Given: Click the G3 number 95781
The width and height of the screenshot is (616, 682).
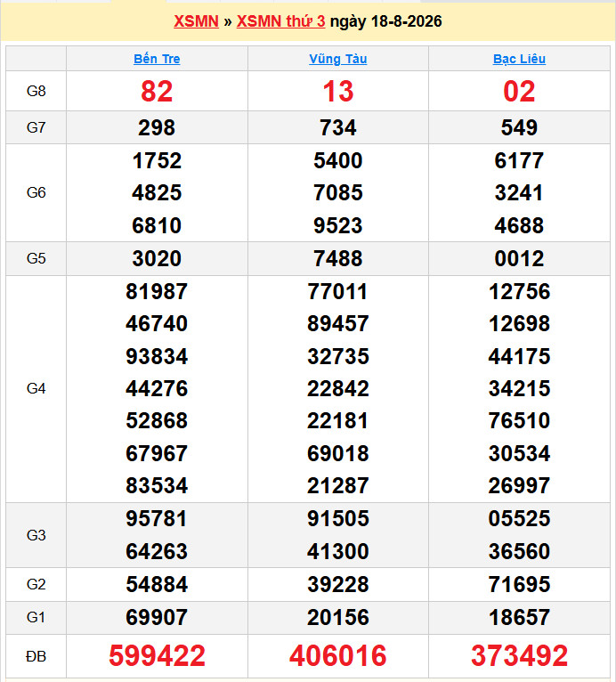Looking at the screenshot, I should click(157, 518).
